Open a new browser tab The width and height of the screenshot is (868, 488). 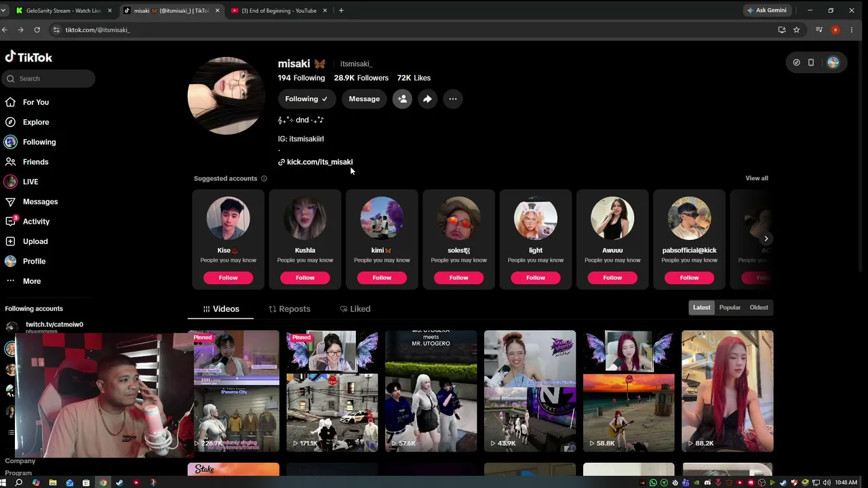coord(341,10)
